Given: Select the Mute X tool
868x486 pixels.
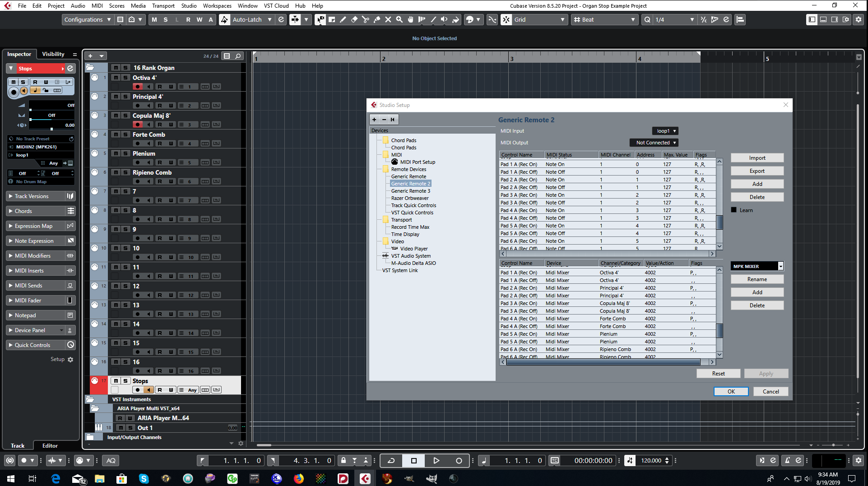Looking at the screenshot, I should click(388, 19).
